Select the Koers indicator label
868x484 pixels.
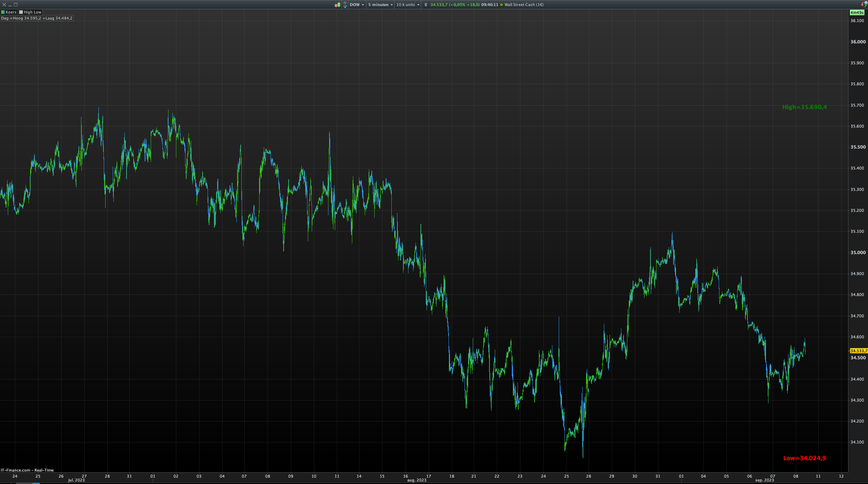11,12
